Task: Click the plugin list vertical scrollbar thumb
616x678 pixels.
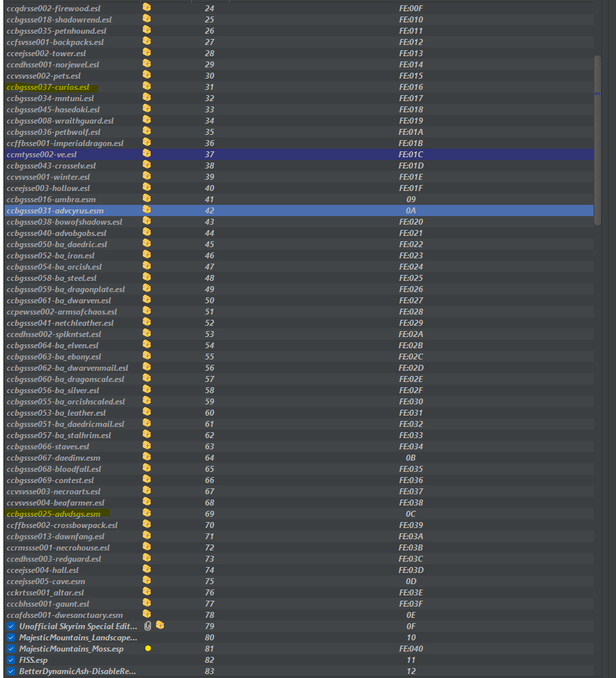Action: tap(597, 139)
